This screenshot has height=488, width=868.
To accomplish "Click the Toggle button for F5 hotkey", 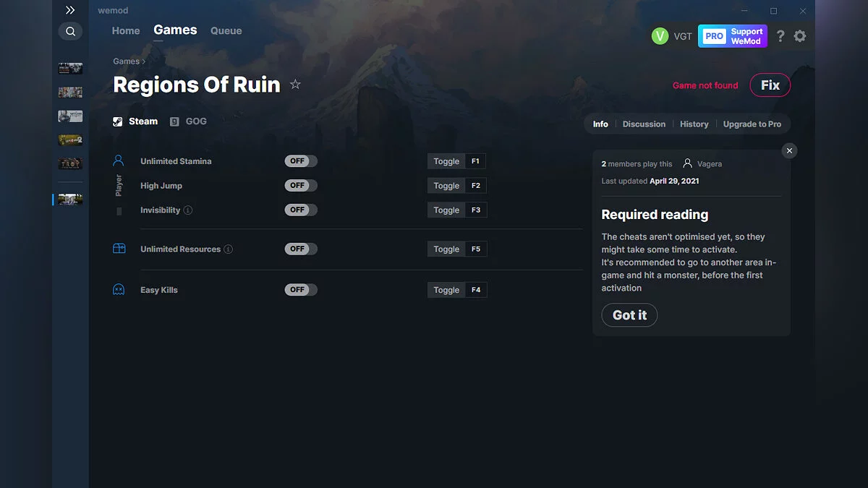I will [446, 249].
